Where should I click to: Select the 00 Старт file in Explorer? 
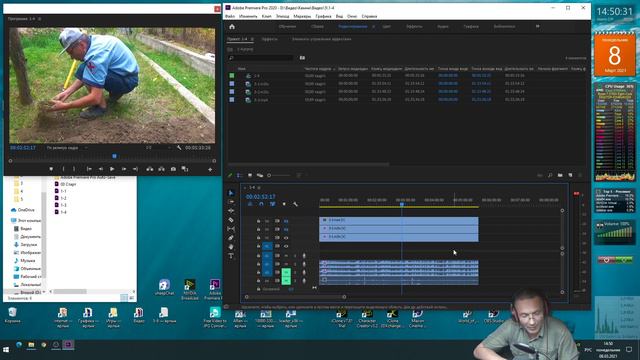[x=68, y=184]
